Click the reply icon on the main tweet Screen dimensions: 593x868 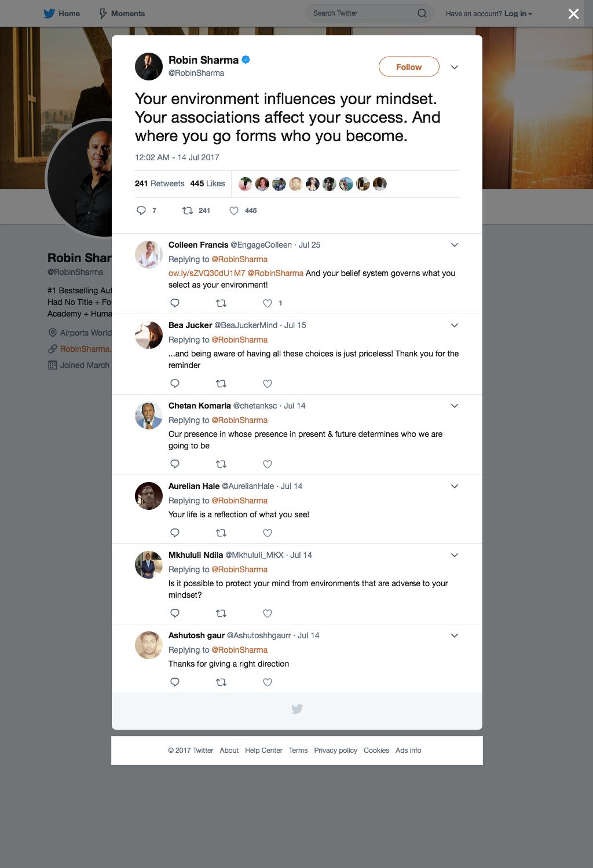pos(141,211)
